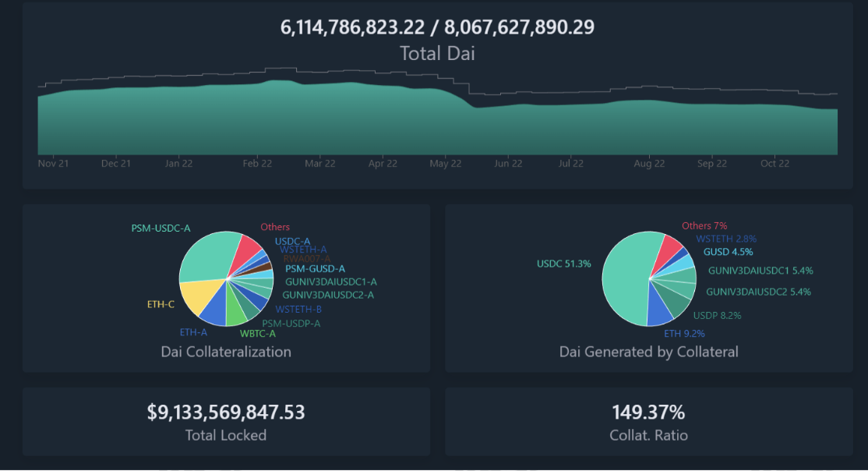Select the ETH 9.2% label

pos(685,334)
